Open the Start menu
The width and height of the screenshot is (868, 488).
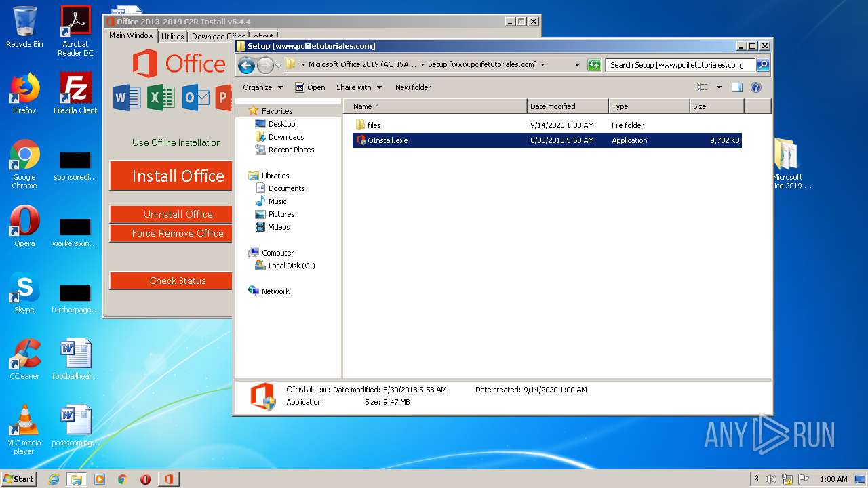click(19, 479)
